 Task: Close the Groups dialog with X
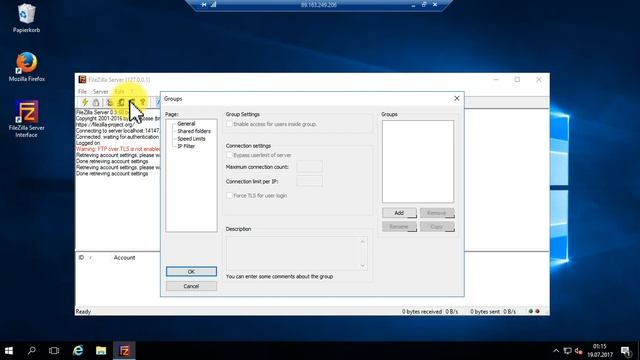457,98
